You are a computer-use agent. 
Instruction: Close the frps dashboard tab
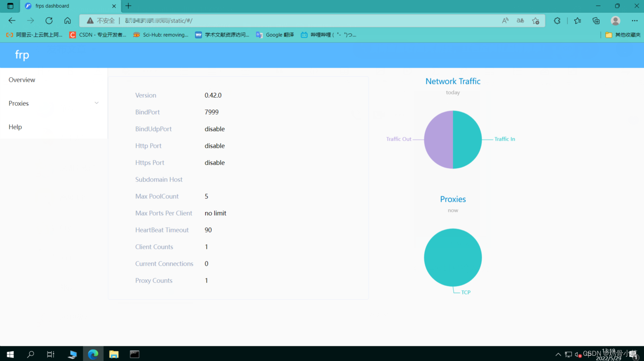[x=114, y=6]
